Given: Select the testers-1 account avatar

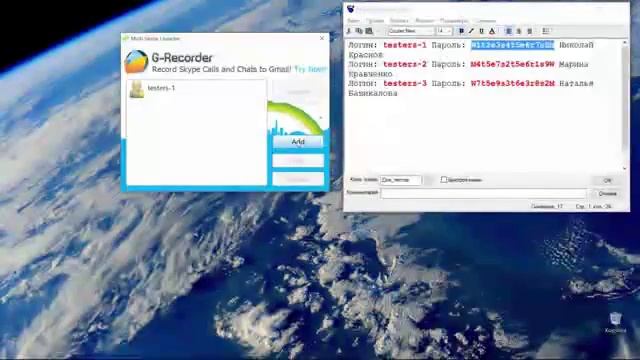Looking at the screenshot, I should [x=137, y=89].
